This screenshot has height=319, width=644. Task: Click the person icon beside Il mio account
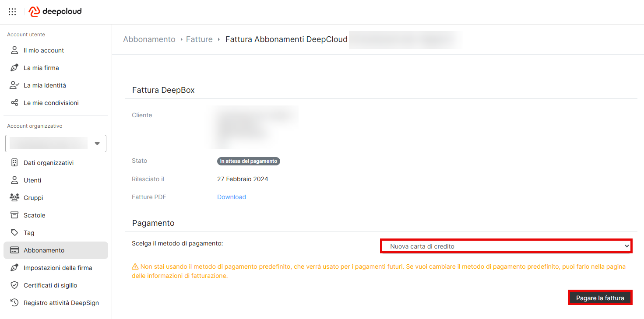point(14,50)
